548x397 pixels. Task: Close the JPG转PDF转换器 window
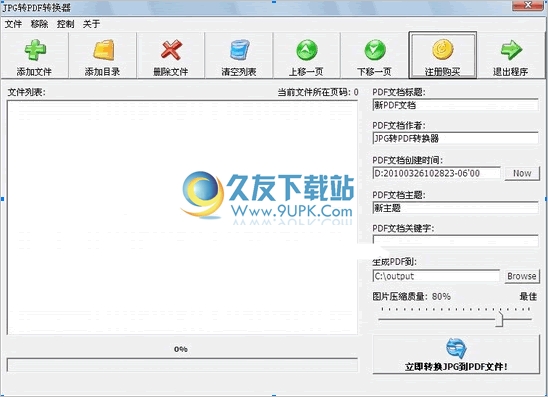pos(528,5)
